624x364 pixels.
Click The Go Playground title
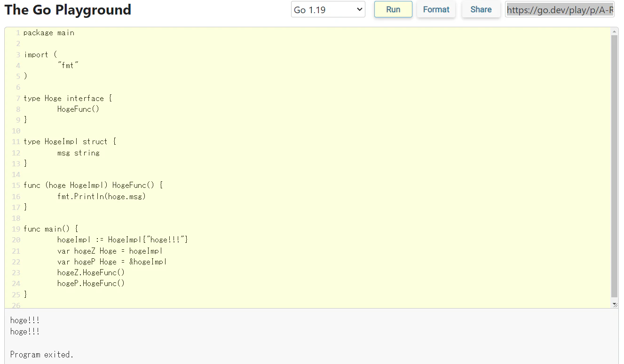click(x=68, y=9)
